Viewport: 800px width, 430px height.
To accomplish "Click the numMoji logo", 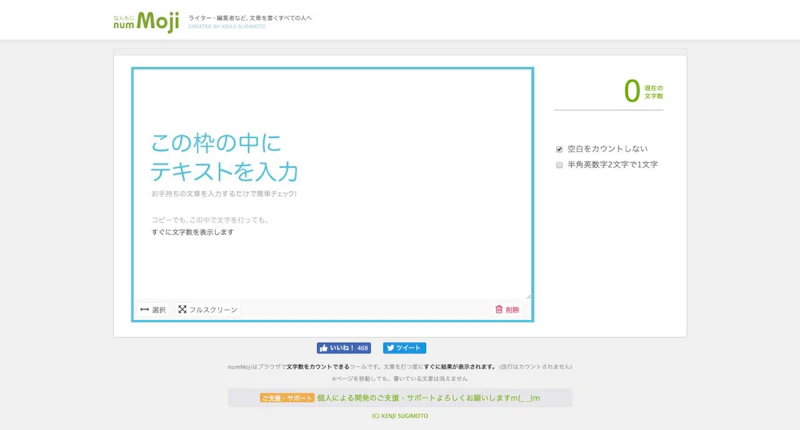I will pyautogui.click(x=146, y=21).
